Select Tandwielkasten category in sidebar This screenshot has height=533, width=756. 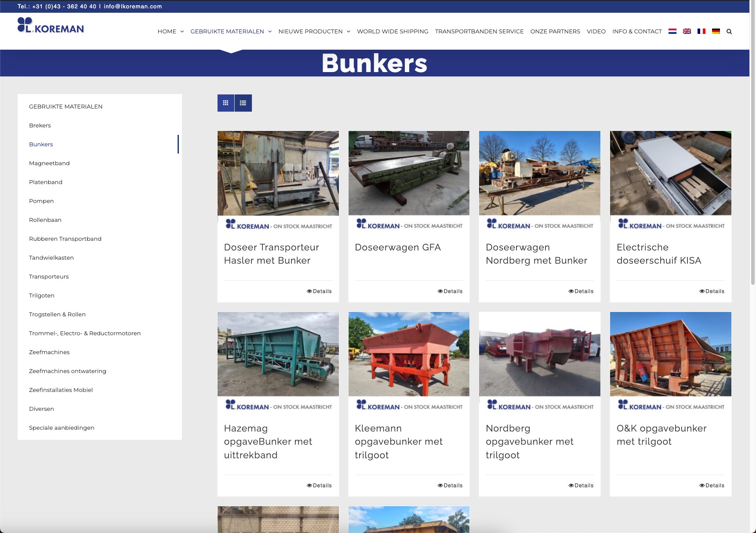[x=51, y=257]
